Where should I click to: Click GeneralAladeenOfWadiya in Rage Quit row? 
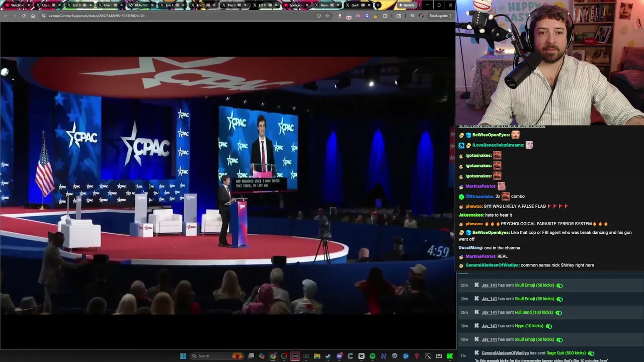[x=505, y=353]
